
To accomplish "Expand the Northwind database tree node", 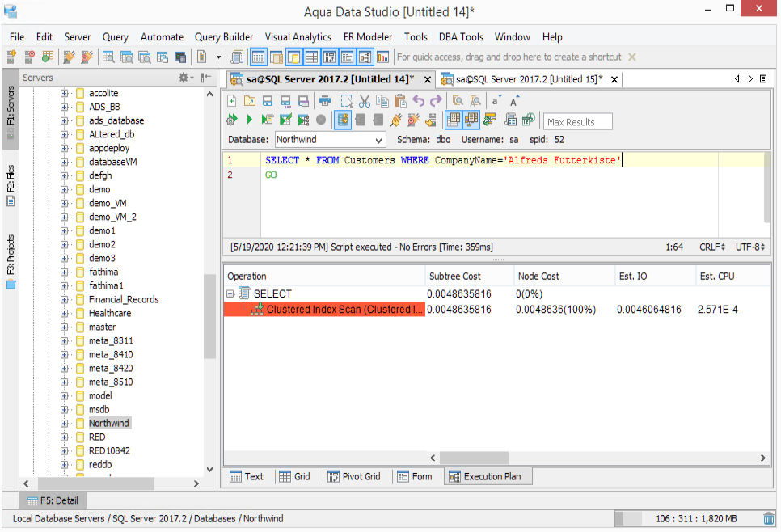I will click(65, 423).
